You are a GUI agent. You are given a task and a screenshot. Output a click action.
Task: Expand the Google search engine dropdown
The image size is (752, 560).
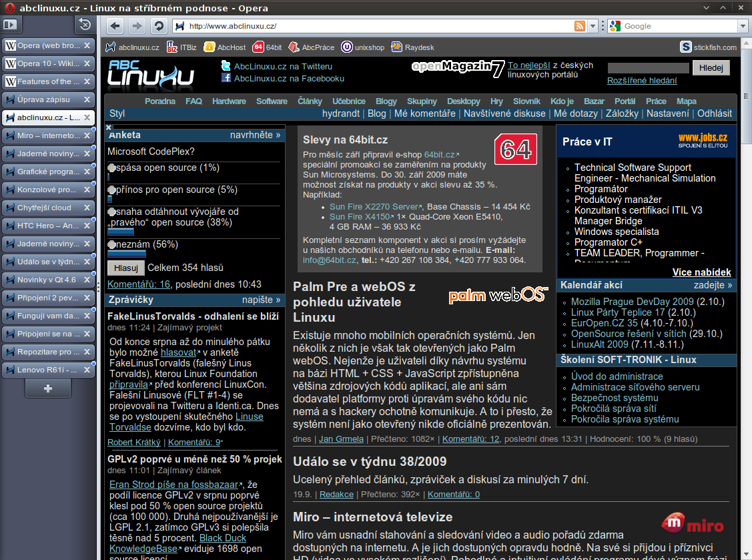click(743, 26)
